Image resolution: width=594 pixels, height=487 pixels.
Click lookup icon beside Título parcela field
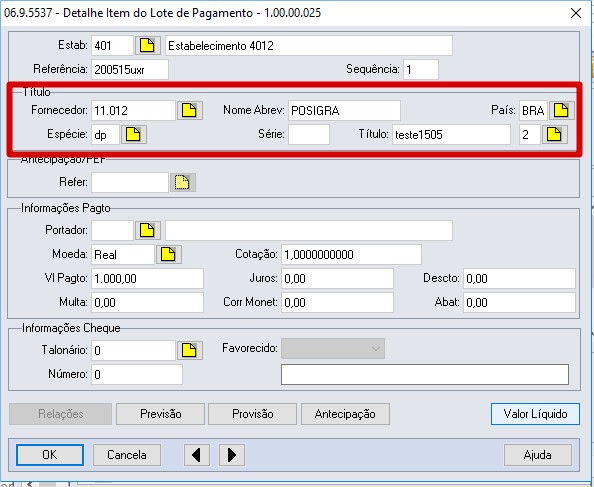[x=554, y=134]
